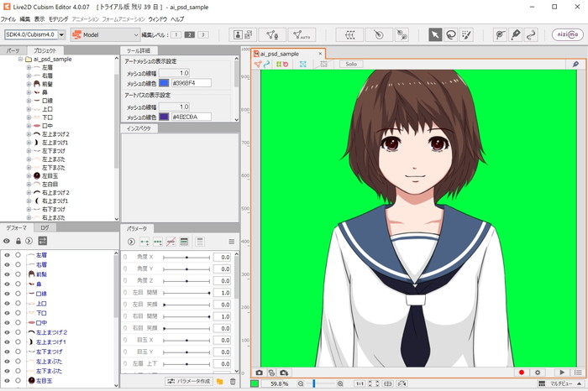Expand the 右上まつげ2 item in project tree
588x391 pixels.
(29, 192)
